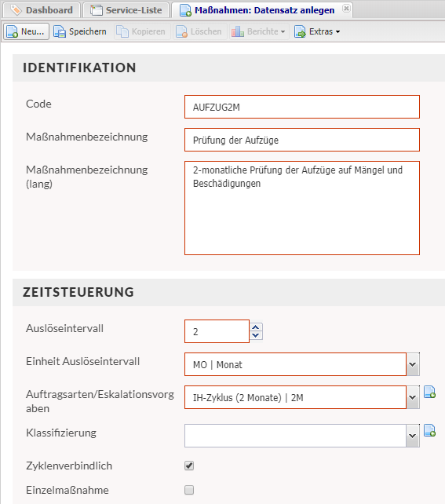Open the Extras dropdown menu

click(317, 31)
